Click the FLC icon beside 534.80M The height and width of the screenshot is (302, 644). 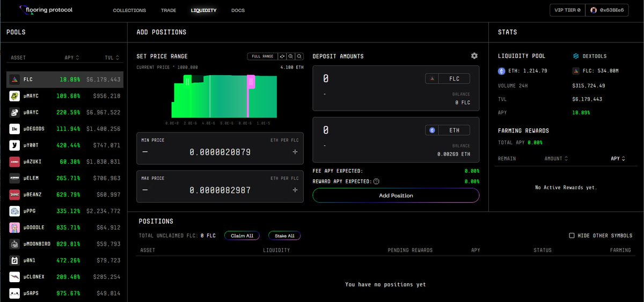576,71
